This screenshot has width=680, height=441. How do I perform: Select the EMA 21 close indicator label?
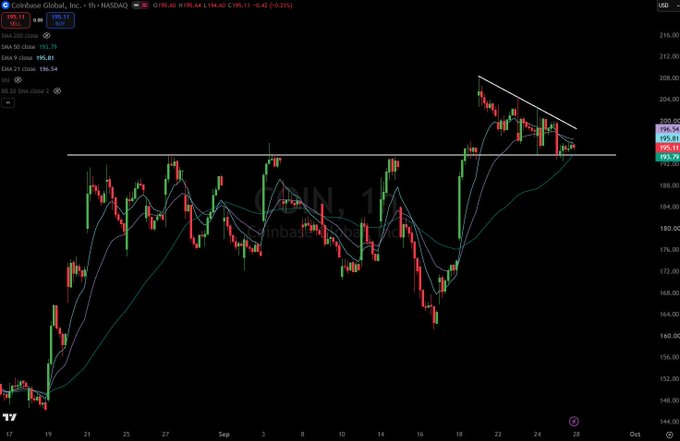(18, 69)
